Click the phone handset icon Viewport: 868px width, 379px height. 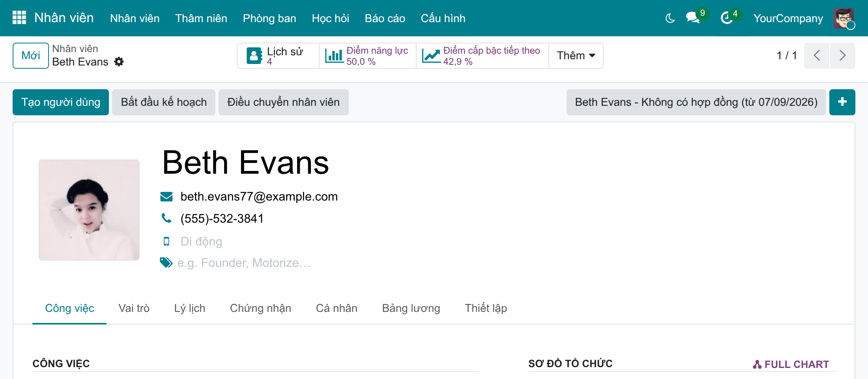point(166,218)
